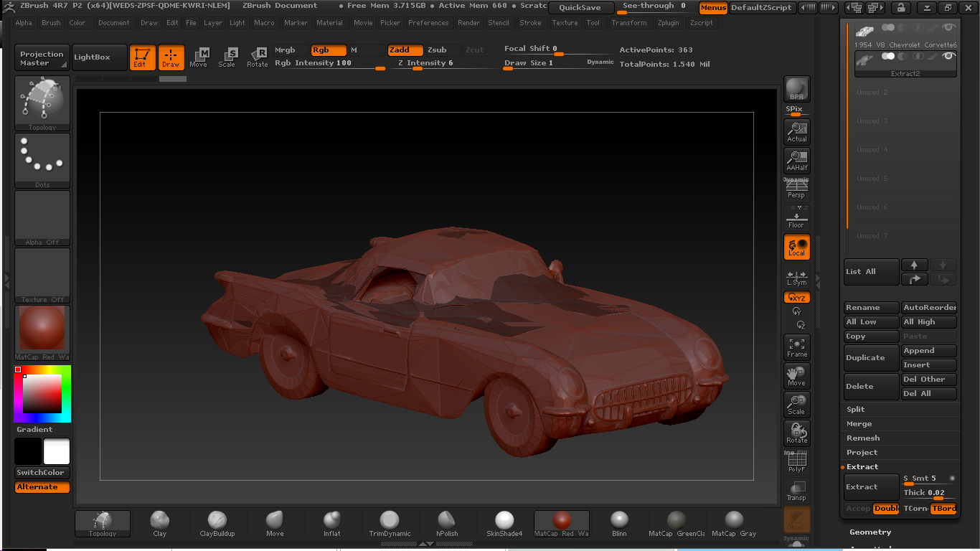Image resolution: width=980 pixels, height=551 pixels.
Task: Toggle Zsub mode
Action: pos(437,50)
